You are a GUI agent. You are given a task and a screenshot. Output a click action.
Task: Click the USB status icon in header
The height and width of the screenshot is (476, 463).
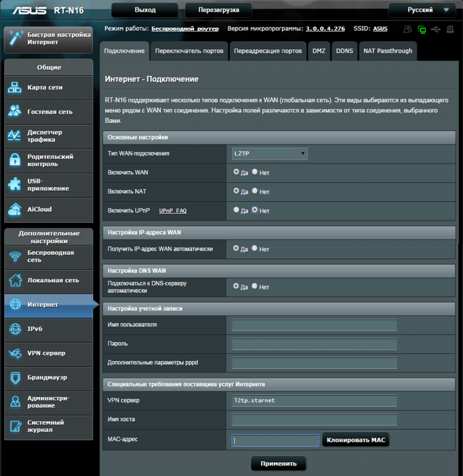pos(436,29)
